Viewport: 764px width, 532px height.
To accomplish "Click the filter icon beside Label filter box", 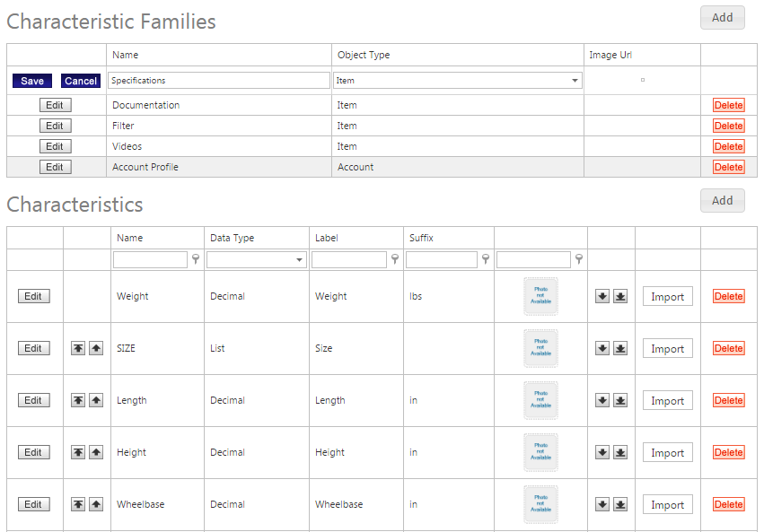I will [x=395, y=259].
